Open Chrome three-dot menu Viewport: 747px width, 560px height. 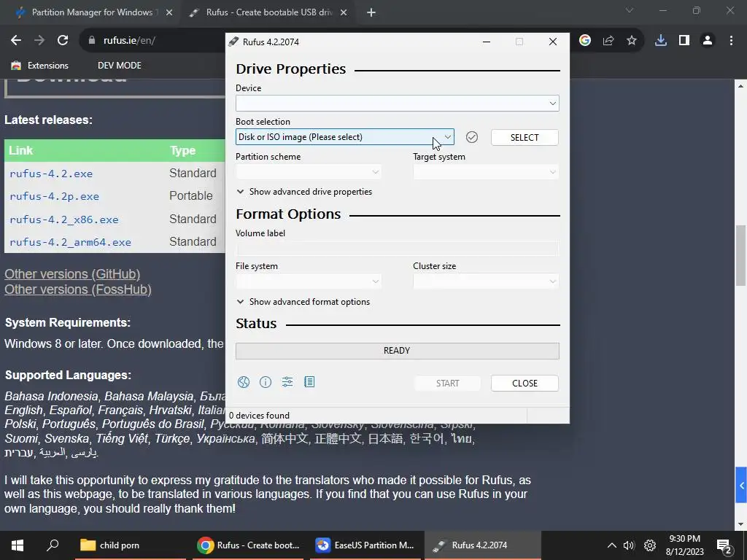pyautogui.click(x=731, y=41)
